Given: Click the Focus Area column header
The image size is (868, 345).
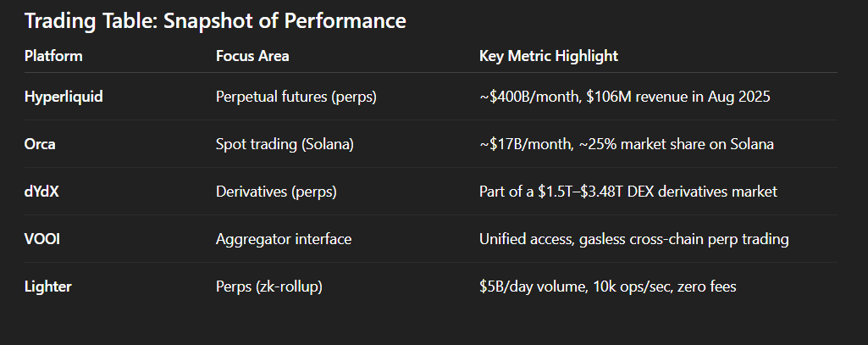Looking at the screenshot, I should point(252,57).
